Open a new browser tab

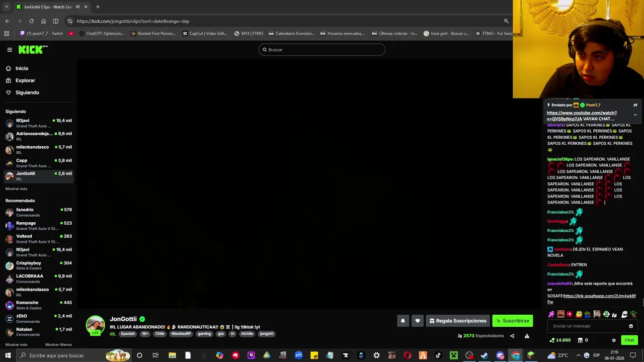[x=98, y=7]
